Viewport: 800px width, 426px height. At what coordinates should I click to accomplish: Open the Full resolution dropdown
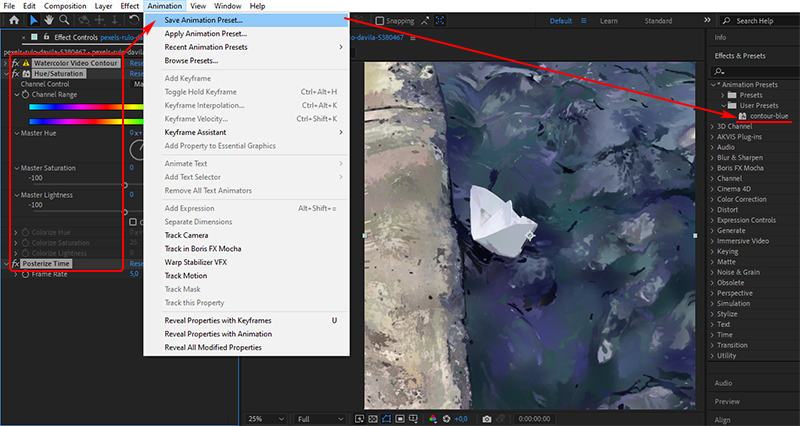319,419
